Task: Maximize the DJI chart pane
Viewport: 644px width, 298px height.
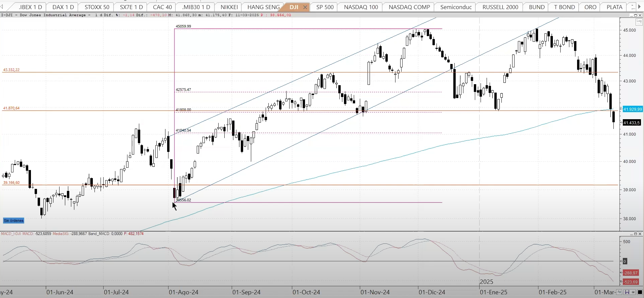Action: click(x=636, y=15)
